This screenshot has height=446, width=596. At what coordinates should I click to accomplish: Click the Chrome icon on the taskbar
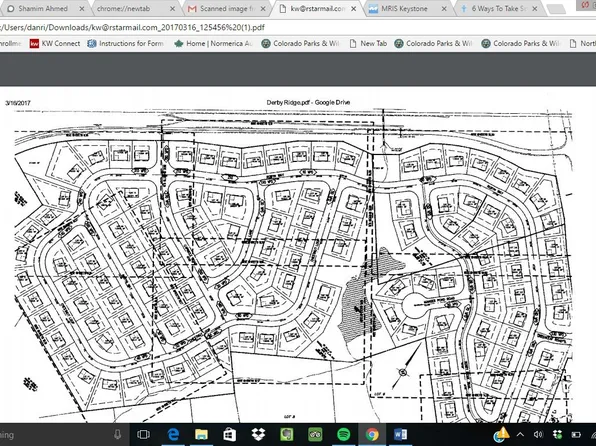372,434
